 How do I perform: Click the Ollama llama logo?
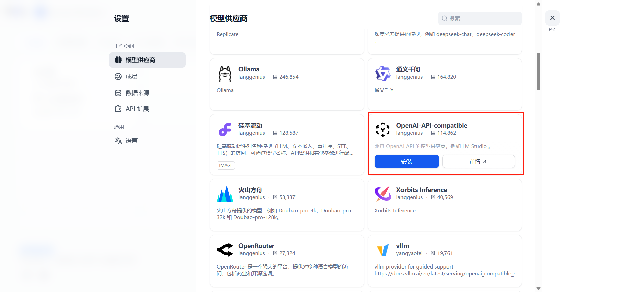point(225,74)
